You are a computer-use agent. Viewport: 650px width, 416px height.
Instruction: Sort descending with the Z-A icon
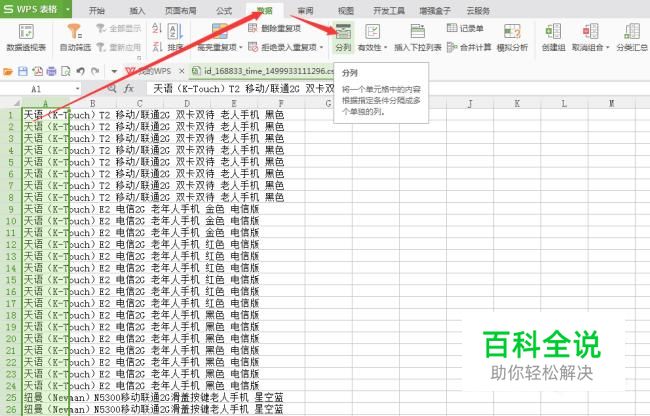(157, 47)
